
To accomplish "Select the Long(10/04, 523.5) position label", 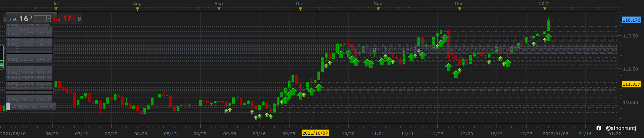I will (x=29, y=83).
